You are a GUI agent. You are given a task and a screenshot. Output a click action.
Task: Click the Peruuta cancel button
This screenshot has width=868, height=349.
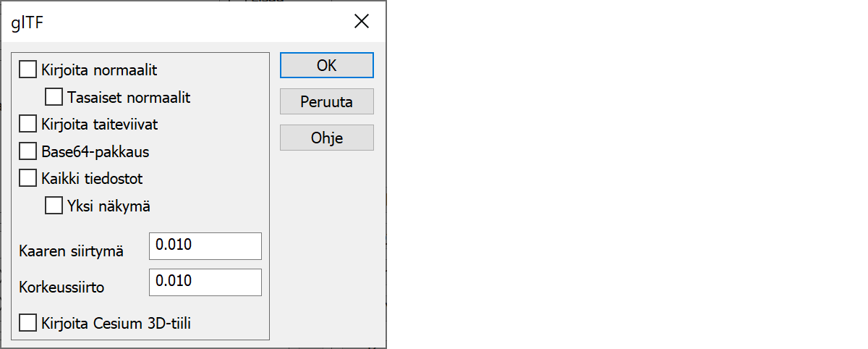[x=326, y=102]
